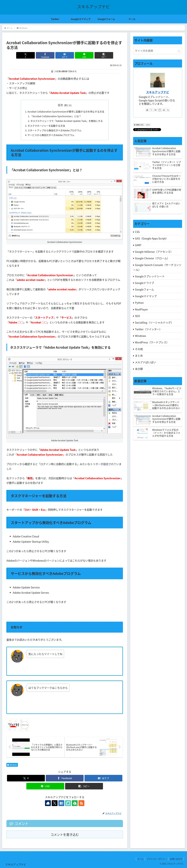This screenshot has width=187, height=868.
Task: Click X icon under スキルアップナビをフォローする
Action: coord(55,803)
